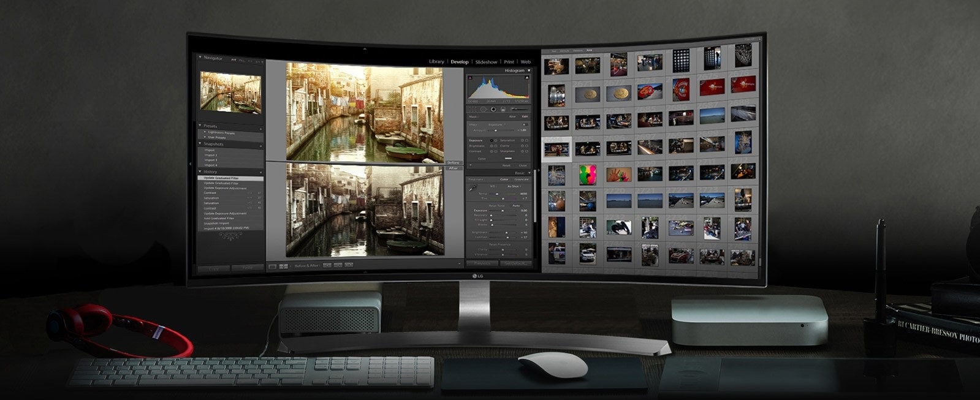
Task: Click Reset in the adjustment panel
Action: [506, 165]
